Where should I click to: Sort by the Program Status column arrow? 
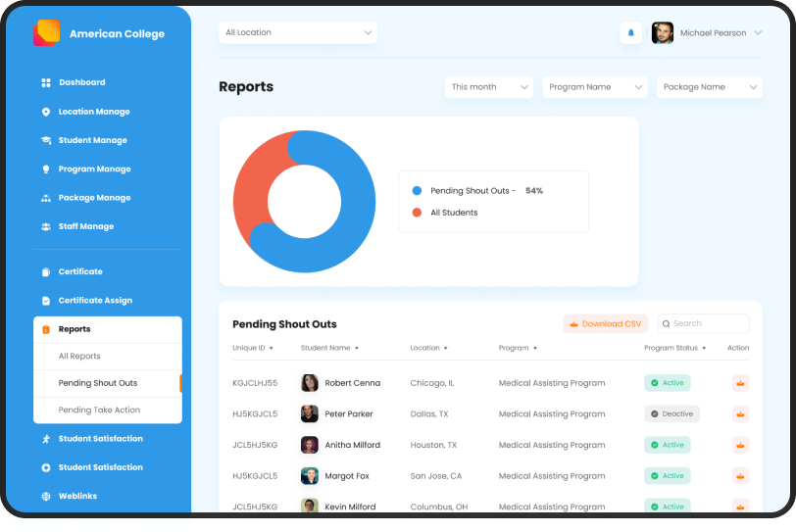point(704,349)
